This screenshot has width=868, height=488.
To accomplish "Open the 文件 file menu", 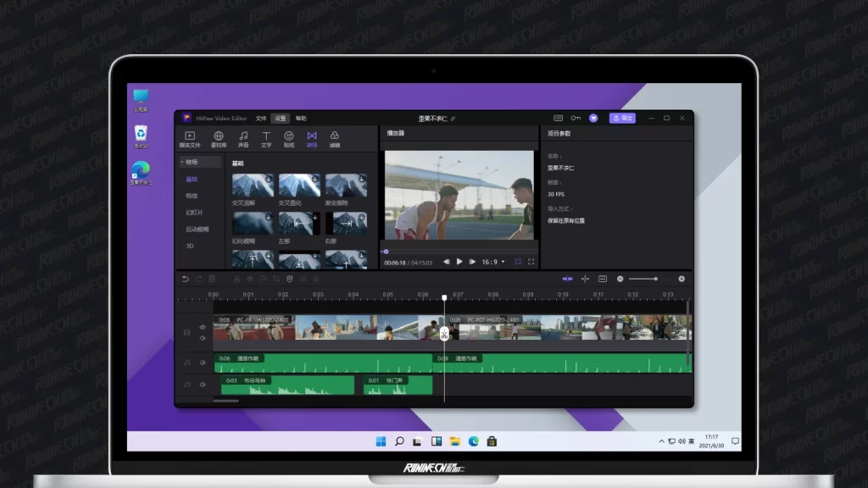I will coord(261,119).
